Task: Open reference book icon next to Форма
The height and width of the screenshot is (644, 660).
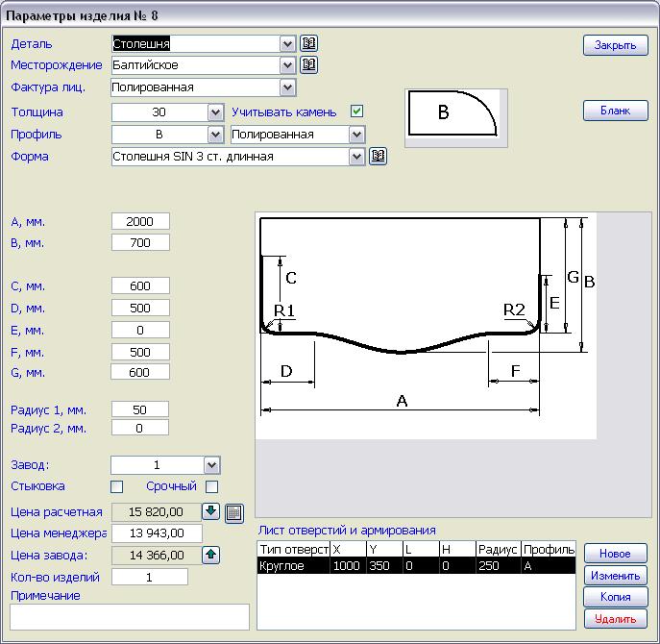Action: 378,157
